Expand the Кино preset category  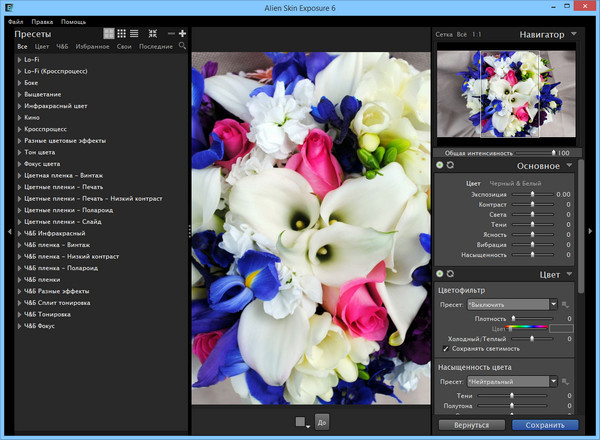20,118
